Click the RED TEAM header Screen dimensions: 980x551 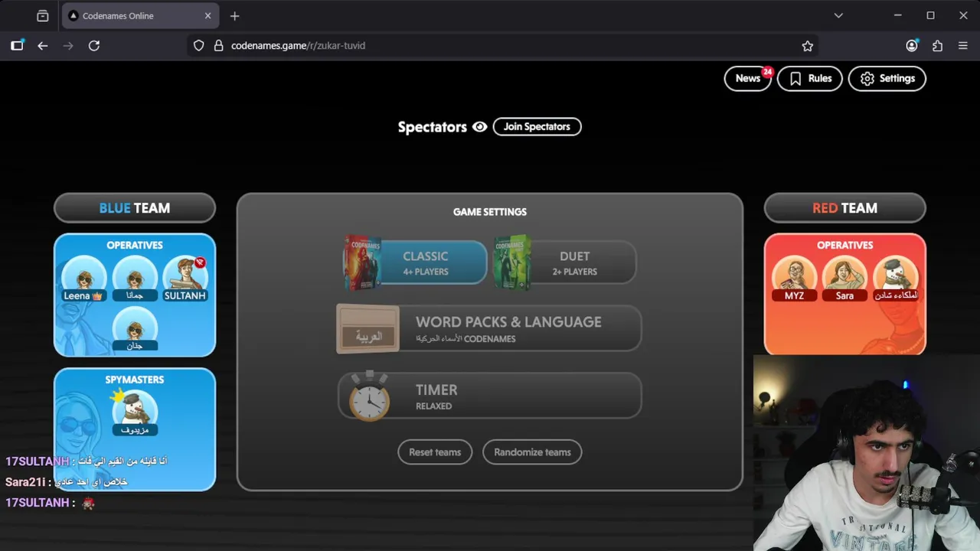[x=845, y=208]
